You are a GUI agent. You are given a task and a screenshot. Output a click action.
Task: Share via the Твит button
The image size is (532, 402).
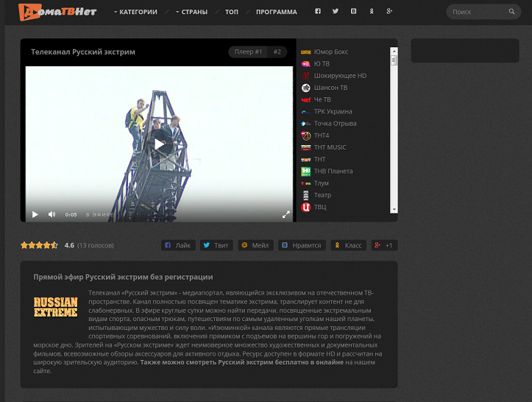(x=216, y=245)
